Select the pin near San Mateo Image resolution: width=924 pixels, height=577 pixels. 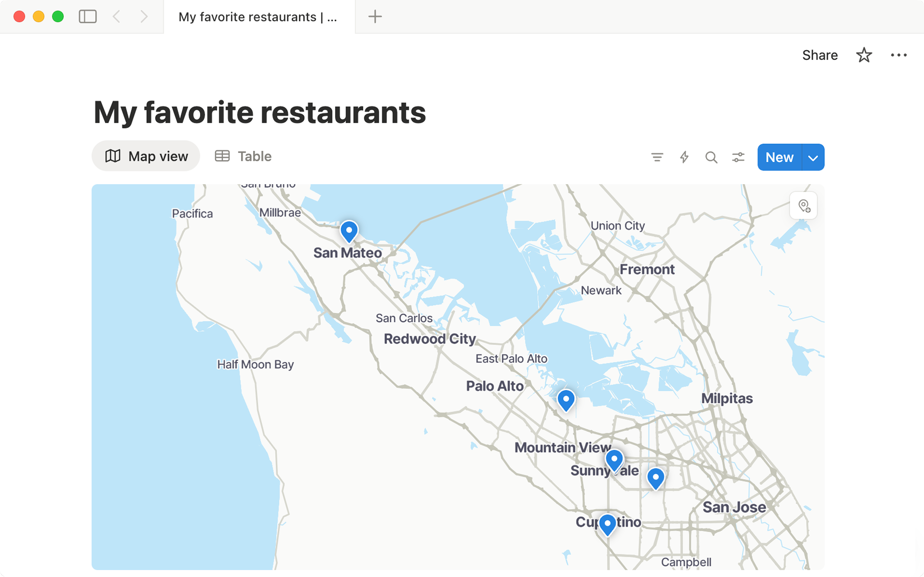(x=348, y=231)
